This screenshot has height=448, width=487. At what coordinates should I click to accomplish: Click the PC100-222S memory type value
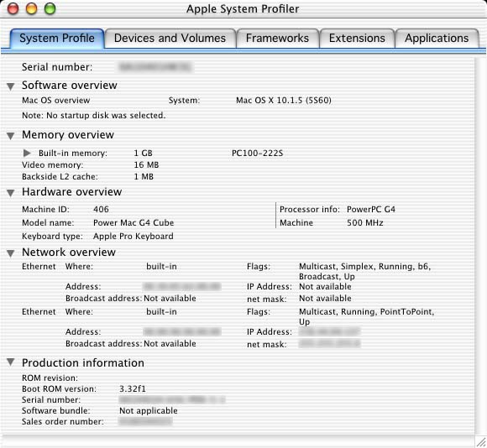[x=258, y=154]
